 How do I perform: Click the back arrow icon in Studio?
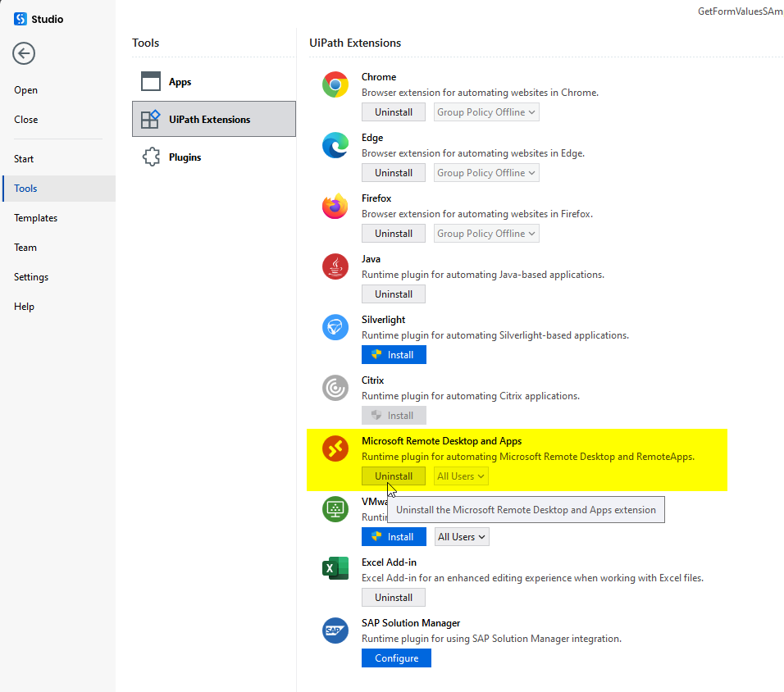[24, 53]
